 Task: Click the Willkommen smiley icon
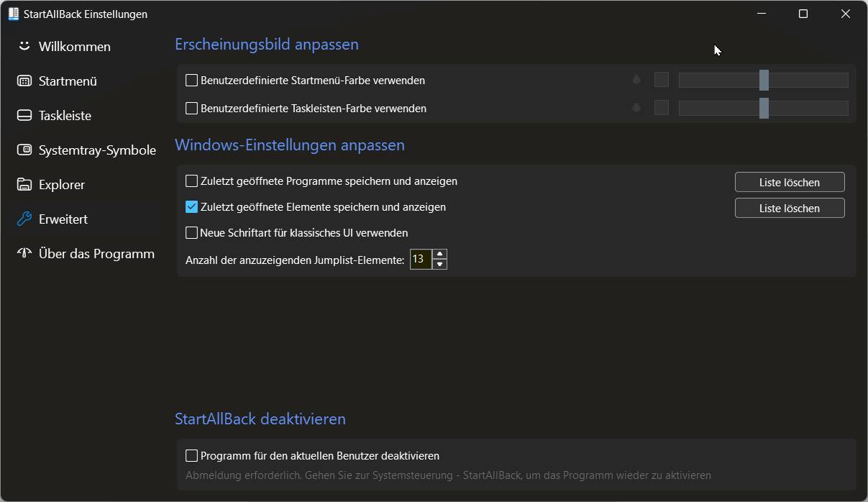24,46
